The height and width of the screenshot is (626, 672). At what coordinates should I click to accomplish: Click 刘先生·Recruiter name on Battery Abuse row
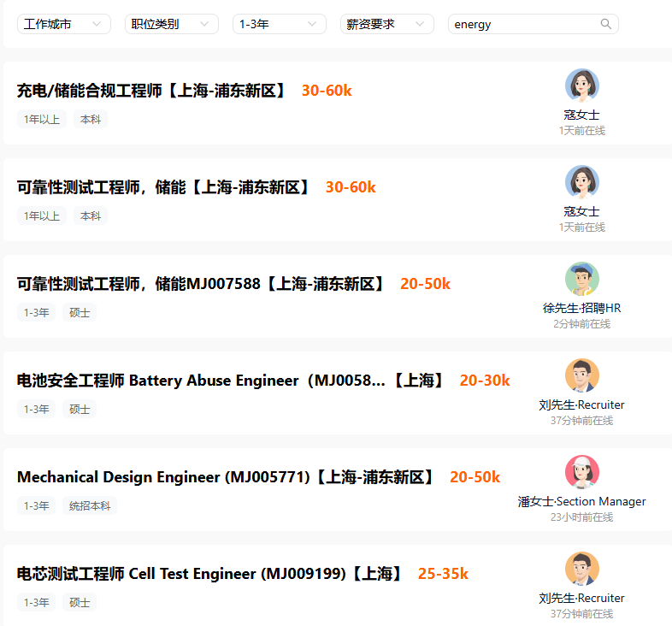coord(581,405)
